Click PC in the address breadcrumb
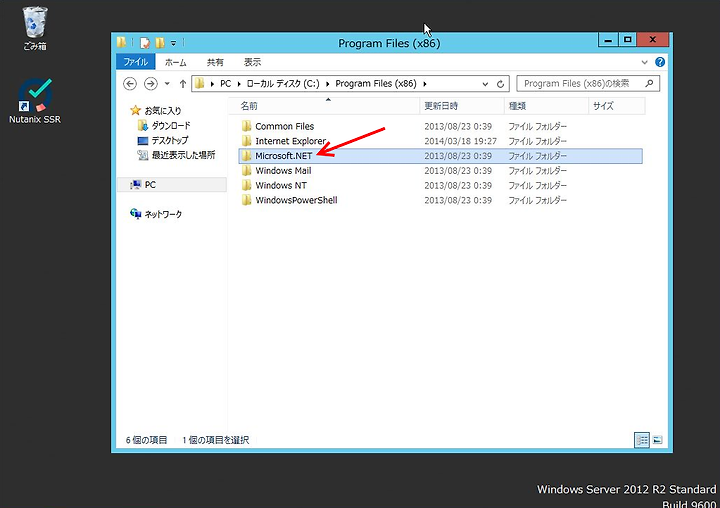The width and height of the screenshot is (720, 508). pyautogui.click(x=225, y=84)
